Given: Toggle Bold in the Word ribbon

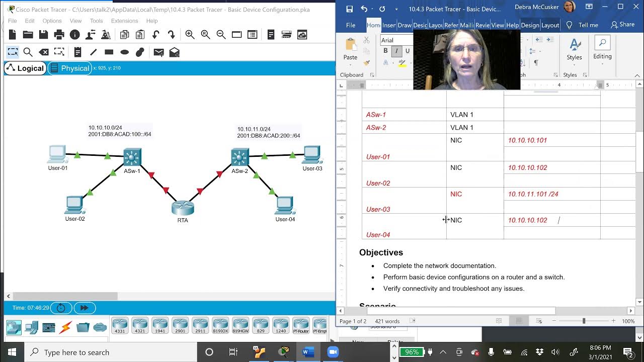Looking at the screenshot, I should [386, 51].
